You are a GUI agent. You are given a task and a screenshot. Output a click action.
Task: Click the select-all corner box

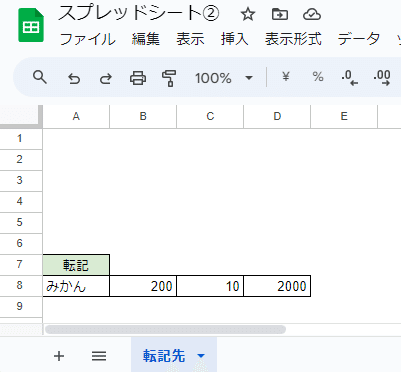(x=21, y=116)
